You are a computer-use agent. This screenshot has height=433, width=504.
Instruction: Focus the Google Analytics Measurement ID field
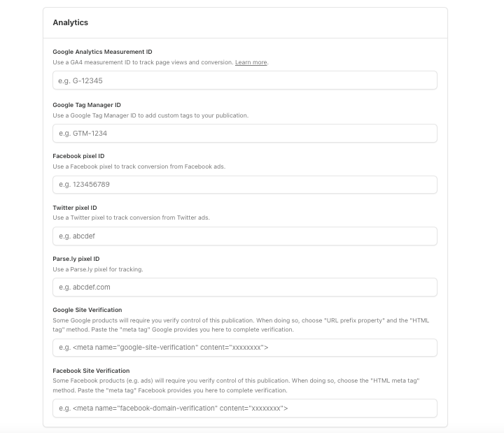pos(245,80)
